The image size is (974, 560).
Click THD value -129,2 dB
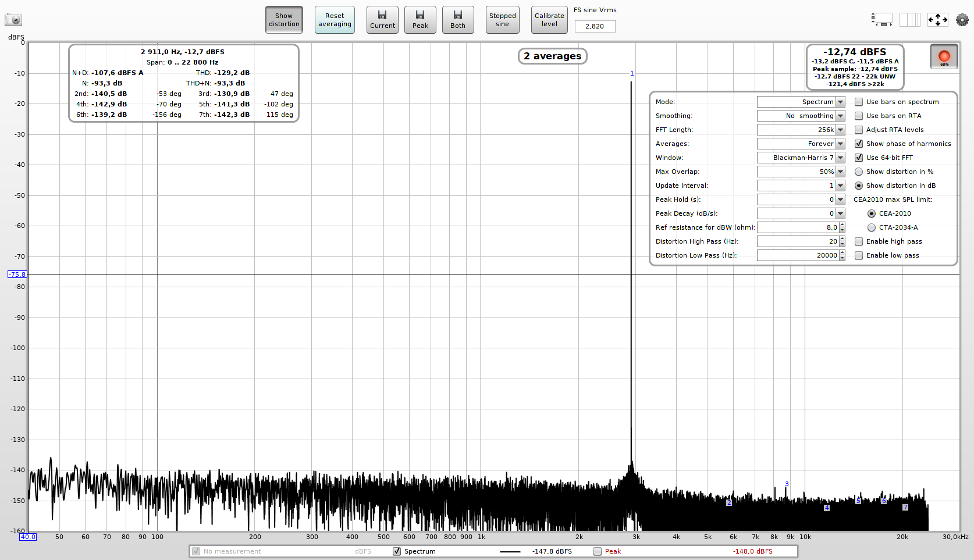coord(232,73)
